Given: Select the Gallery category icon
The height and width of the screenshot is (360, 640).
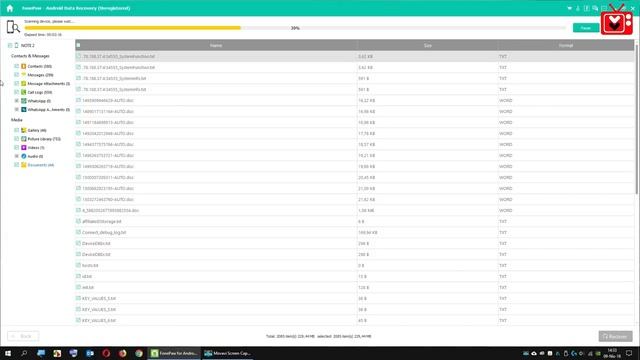Looking at the screenshot, I should click(x=24, y=130).
